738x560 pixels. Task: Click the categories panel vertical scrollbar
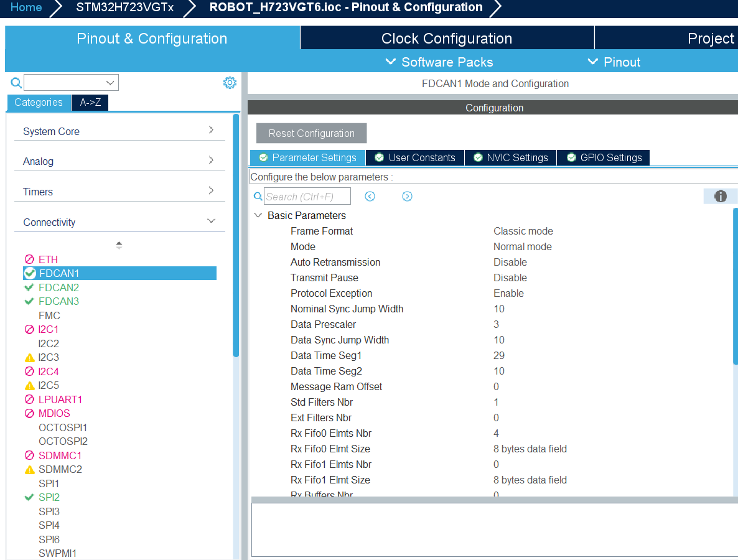(236, 235)
